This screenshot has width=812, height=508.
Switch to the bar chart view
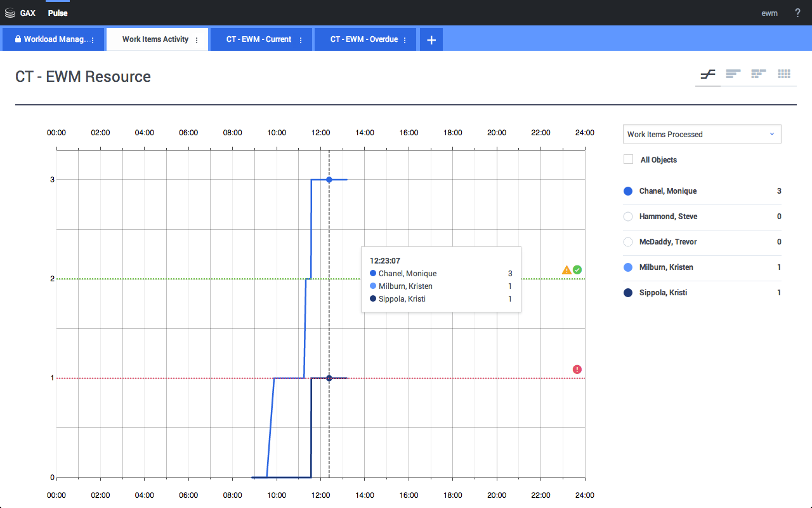click(733, 74)
